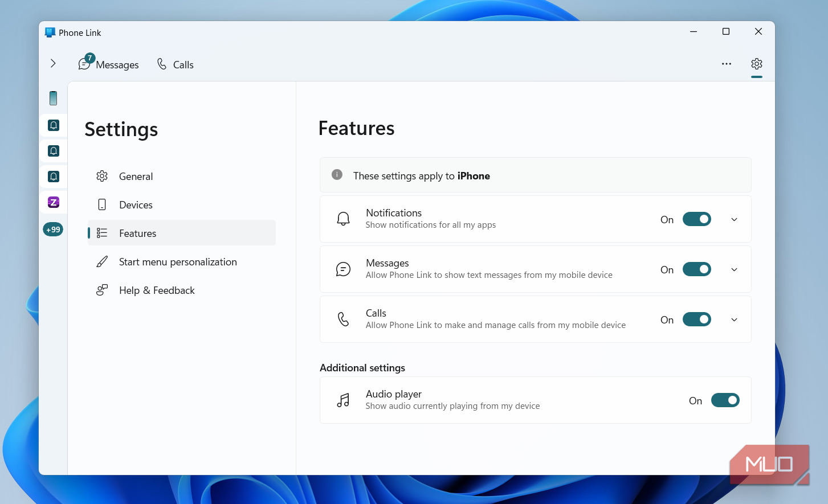Switch to the Messages tab
The image size is (828, 504).
point(109,64)
